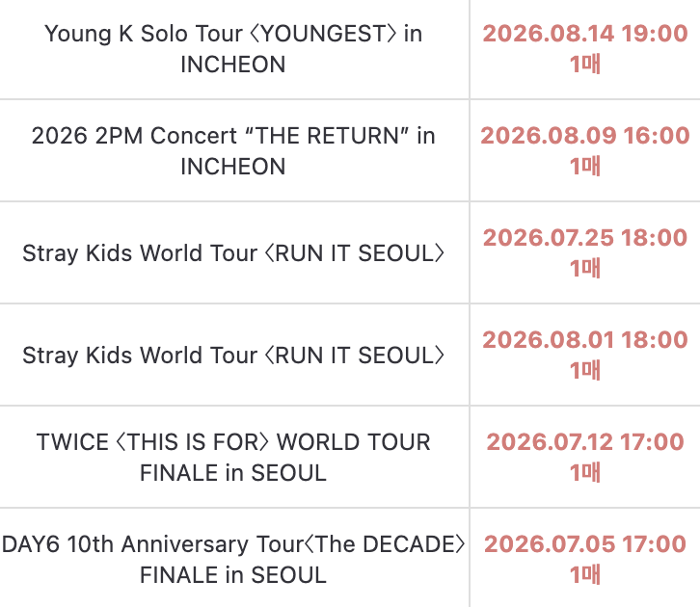Click 1매 ticket count for DAY6 finale
The image size is (700, 607).
click(585, 574)
